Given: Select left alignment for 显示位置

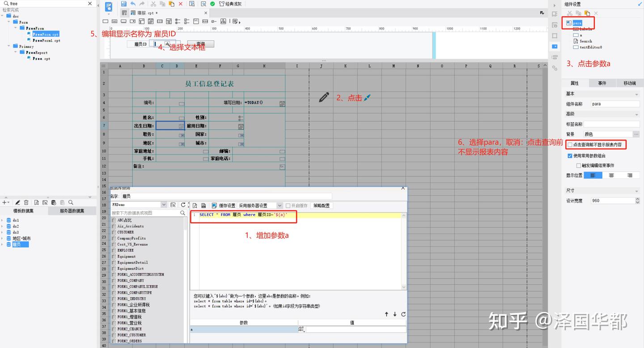Looking at the screenshot, I should [593, 175].
